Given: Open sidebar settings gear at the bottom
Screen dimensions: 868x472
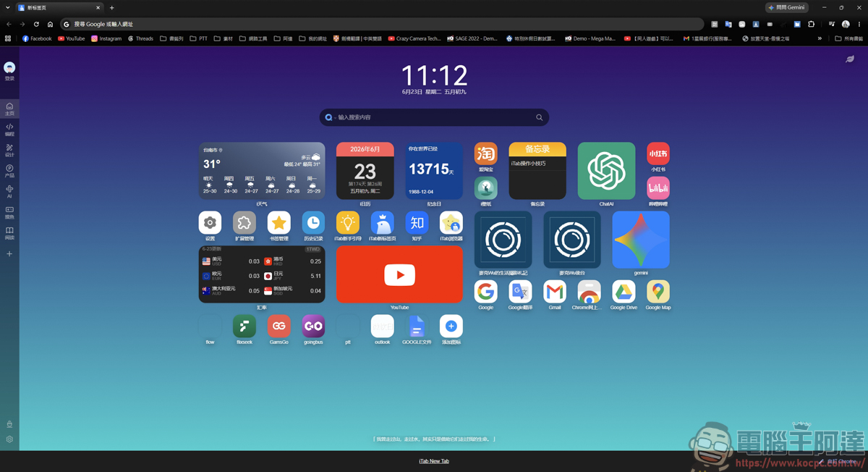Looking at the screenshot, I should click(x=9, y=439).
